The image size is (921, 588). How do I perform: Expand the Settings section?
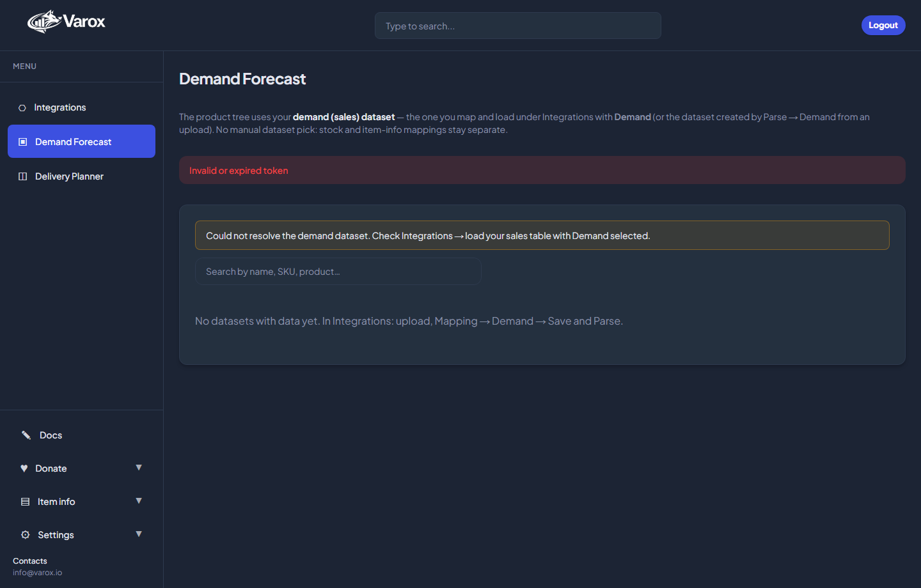(x=138, y=534)
